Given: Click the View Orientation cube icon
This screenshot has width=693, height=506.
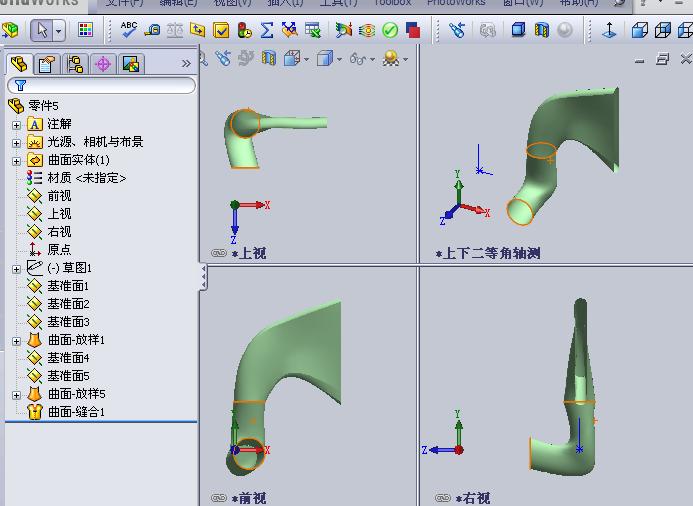Looking at the screenshot, I should [x=292, y=58].
